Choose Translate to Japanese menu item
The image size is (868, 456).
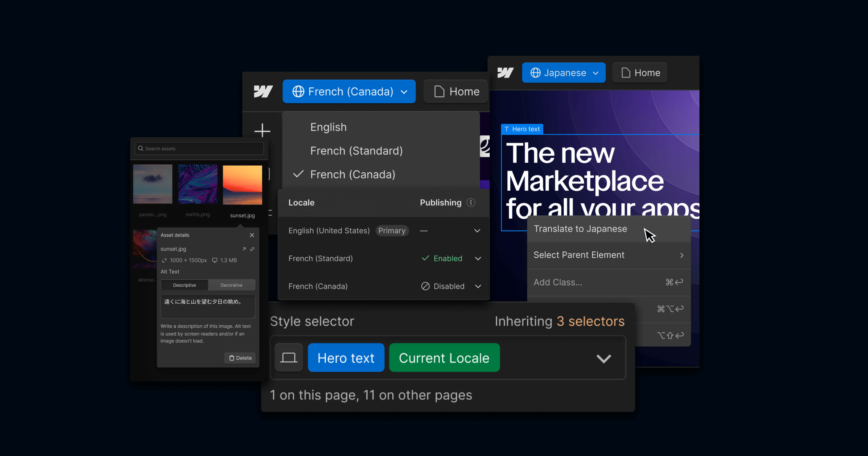coord(580,229)
